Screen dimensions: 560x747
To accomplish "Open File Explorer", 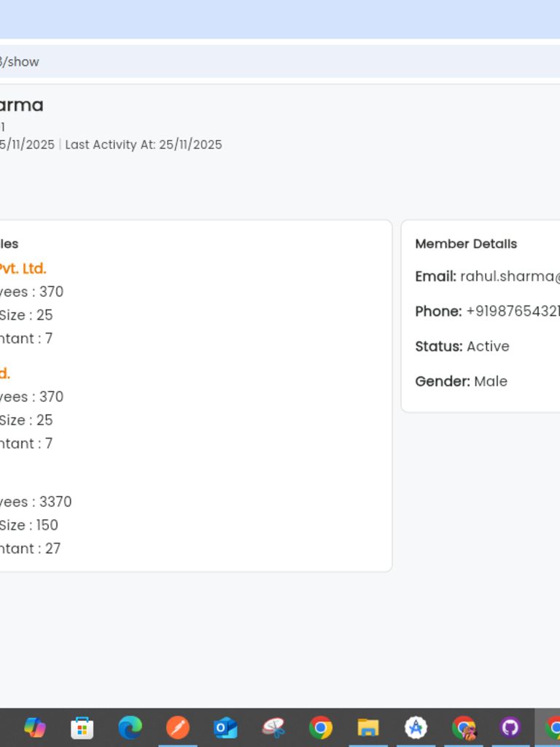I will (368, 727).
